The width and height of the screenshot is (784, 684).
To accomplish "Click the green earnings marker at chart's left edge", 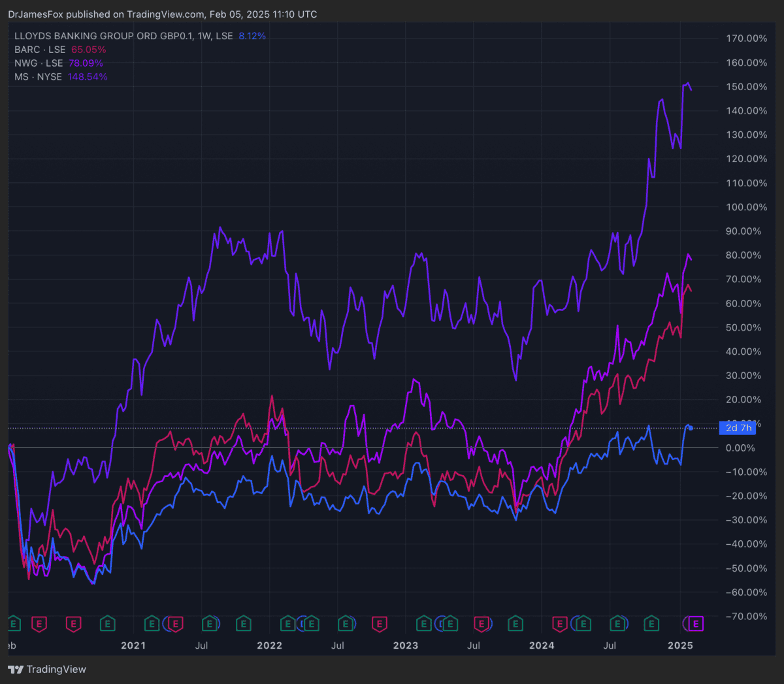I will pos(12,624).
